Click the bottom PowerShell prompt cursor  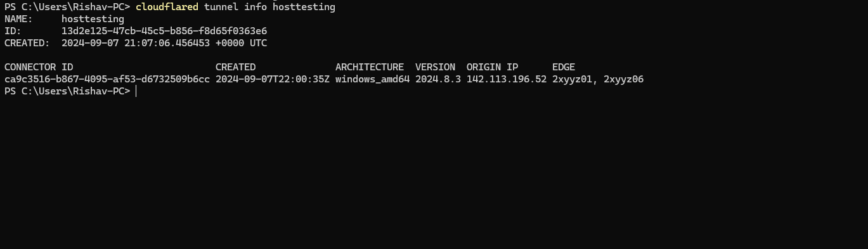pyautogui.click(x=136, y=91)
